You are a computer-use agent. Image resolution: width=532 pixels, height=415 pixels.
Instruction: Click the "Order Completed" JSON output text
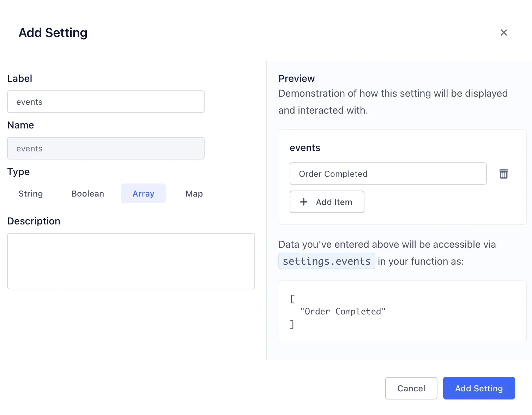(x=343, y=311)
